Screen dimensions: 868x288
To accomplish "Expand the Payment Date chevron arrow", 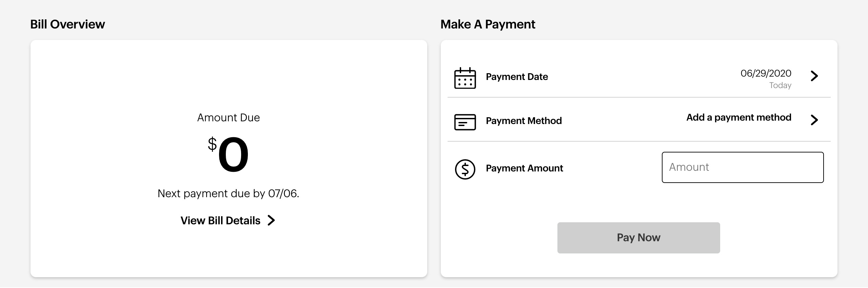I will [814, 76].
